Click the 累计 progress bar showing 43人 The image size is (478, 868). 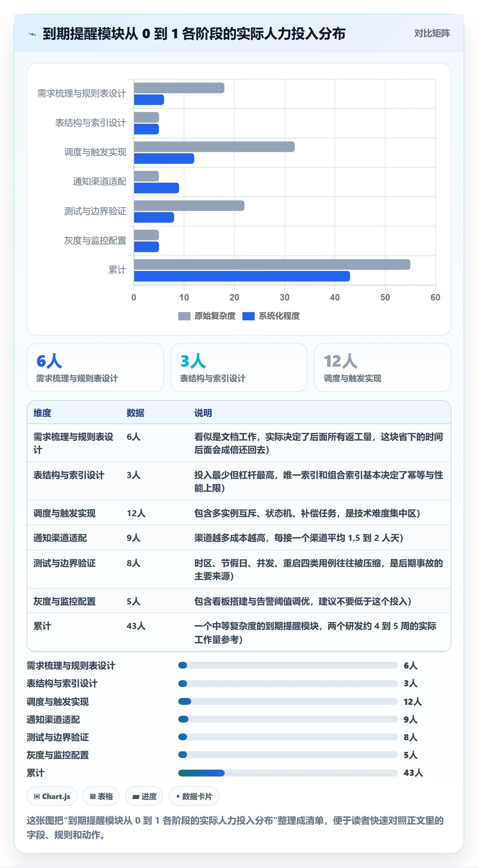pos(288,773)
